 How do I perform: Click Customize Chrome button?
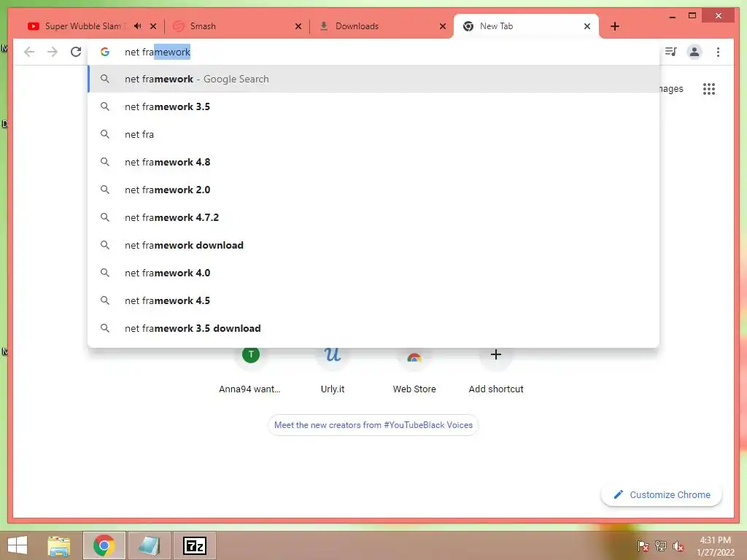coord(662,495)
